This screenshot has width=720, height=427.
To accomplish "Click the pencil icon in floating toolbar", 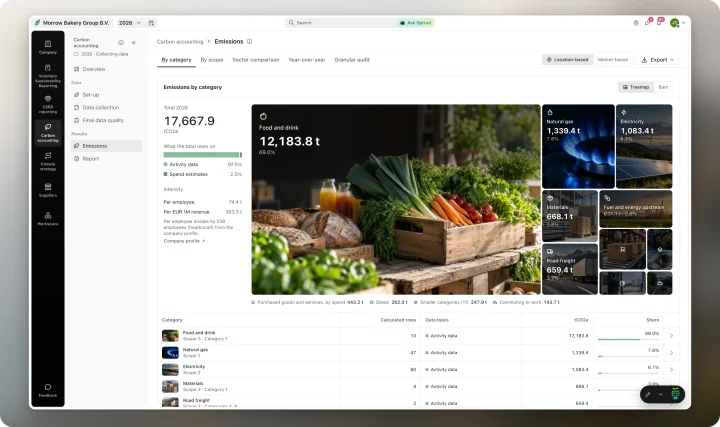I will click(647, 394).
